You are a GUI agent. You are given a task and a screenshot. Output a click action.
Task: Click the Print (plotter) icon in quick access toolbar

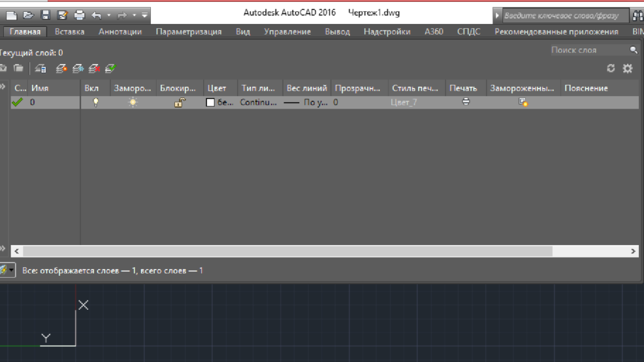pos(79,14)
